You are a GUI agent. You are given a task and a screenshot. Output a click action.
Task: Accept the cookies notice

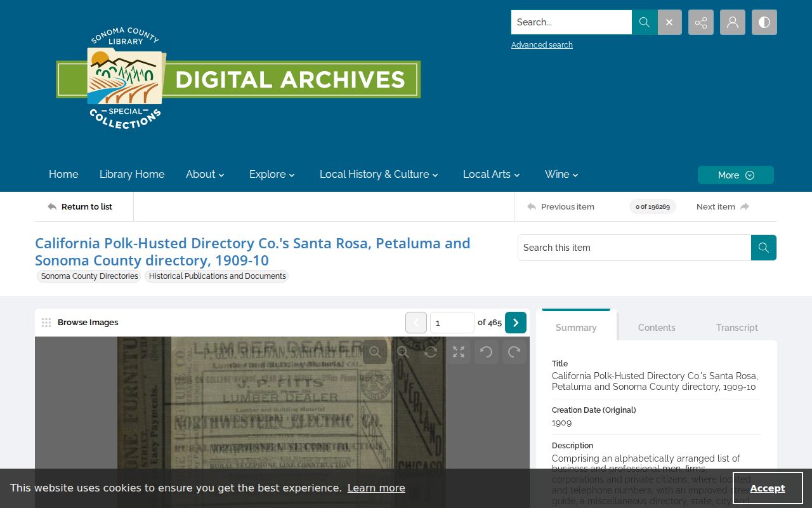(768, 488)
